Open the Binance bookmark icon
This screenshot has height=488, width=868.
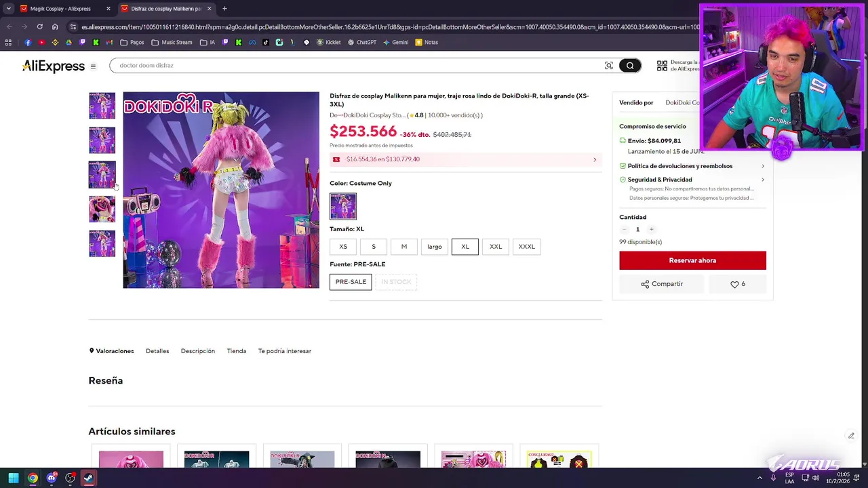click(x=55, y=42)
